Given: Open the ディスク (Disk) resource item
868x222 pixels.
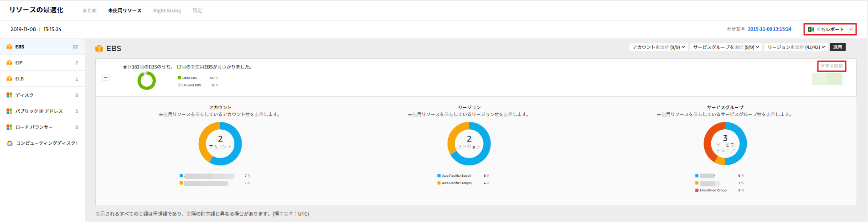Looking at the screenshot, I should (x=24, y=95).
